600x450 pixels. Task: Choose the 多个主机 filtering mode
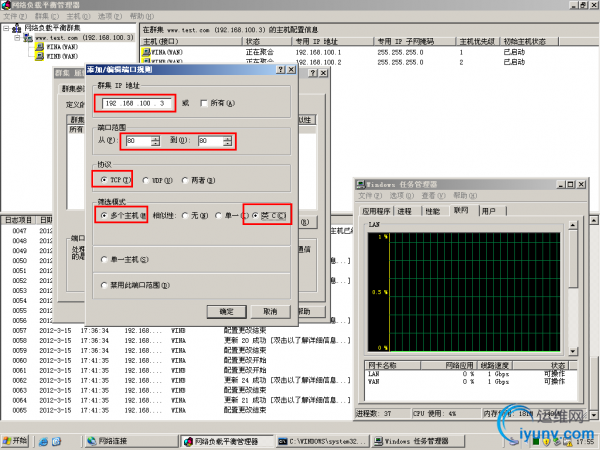click(x=104, y=216)
